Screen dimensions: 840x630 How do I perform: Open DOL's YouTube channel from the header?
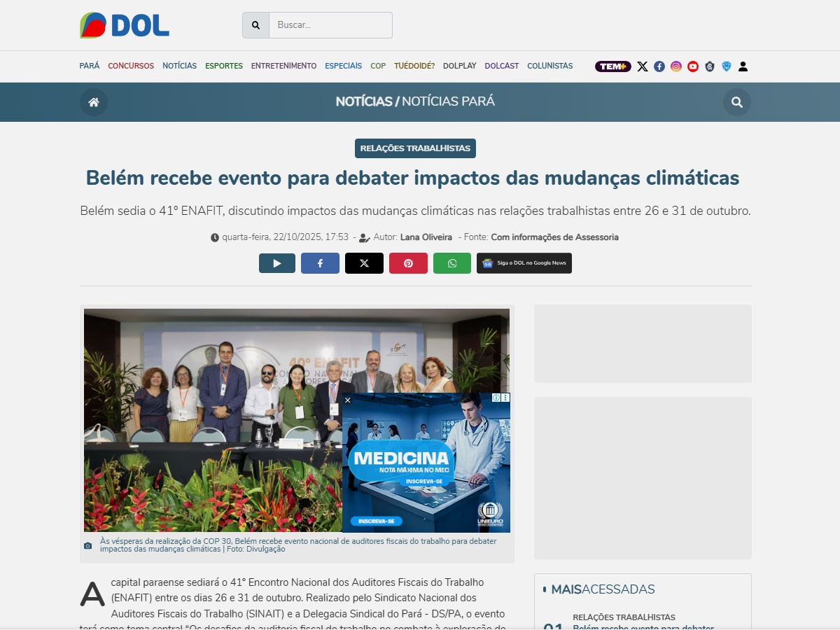693,66
